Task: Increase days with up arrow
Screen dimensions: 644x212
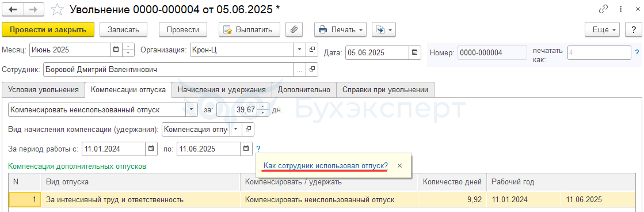Action: (263, 107)
